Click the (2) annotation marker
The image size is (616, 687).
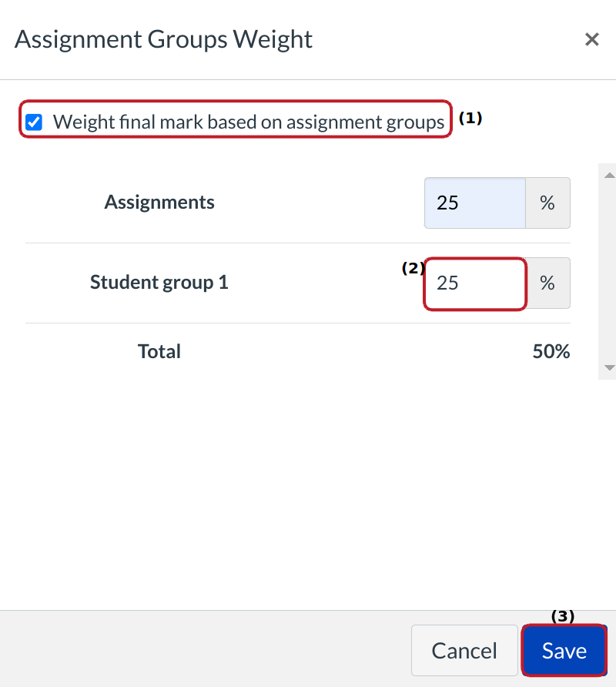pyautogui.click(x=413, y=268)
